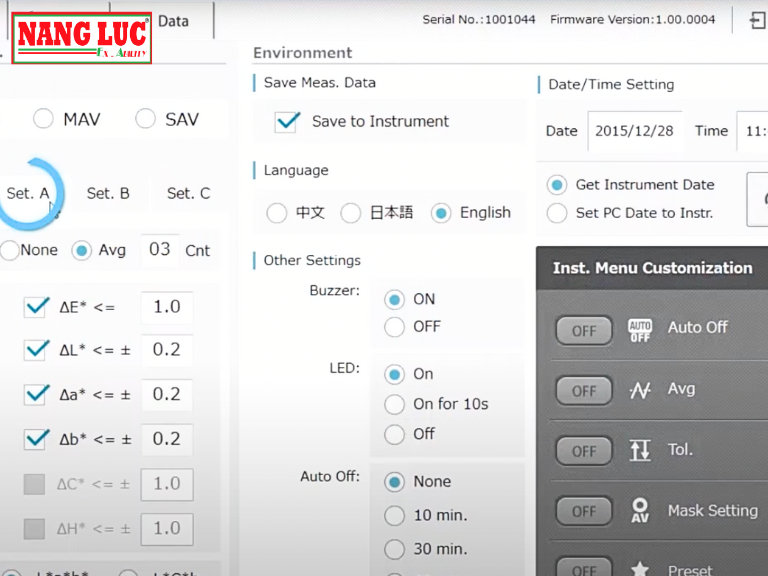This screenshot has width=768, height=576.
Task: Choose LED On for 10s
Action: [395, 404]
